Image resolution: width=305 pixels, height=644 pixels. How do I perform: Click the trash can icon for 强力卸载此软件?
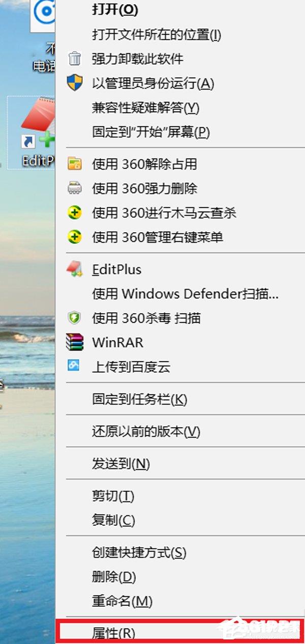pyautogui.click(x=75, y=59)
